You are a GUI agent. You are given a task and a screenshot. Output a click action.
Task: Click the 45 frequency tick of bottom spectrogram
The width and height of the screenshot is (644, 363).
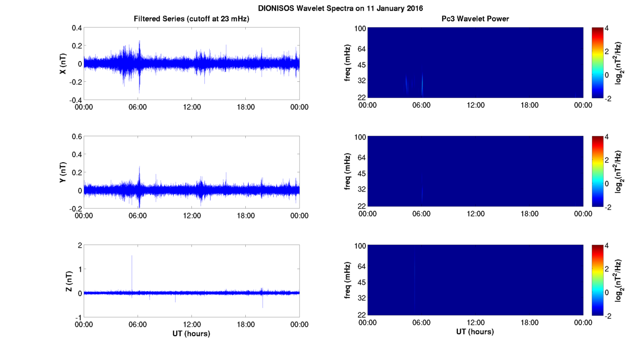point(362,282)
